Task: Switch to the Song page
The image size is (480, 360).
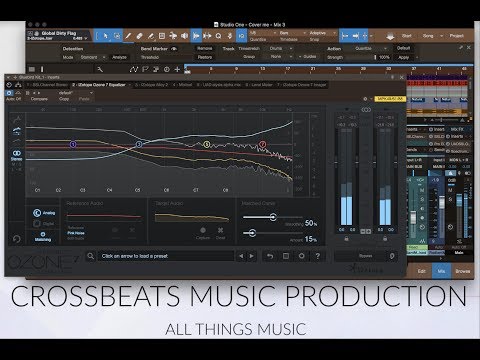Action: (x=428, y=36)
